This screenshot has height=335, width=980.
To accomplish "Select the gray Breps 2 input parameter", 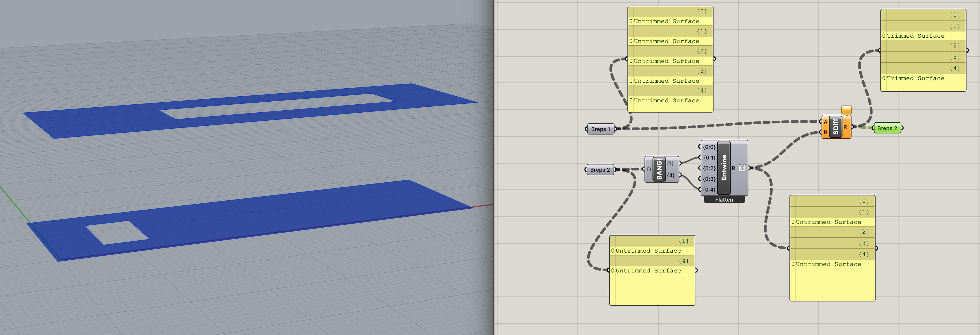I will click(600, 170).
